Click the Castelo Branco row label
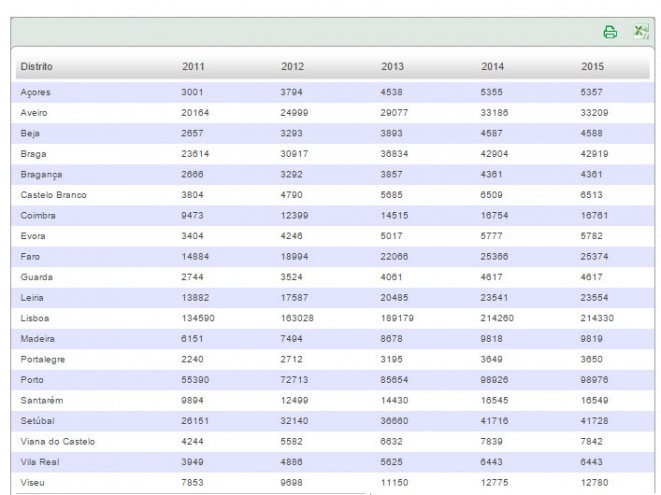 54,195
